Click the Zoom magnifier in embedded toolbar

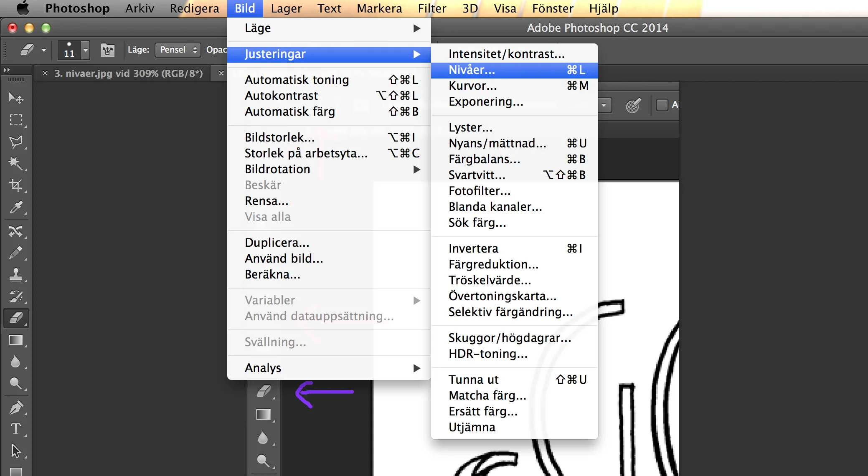click(263, 461)
